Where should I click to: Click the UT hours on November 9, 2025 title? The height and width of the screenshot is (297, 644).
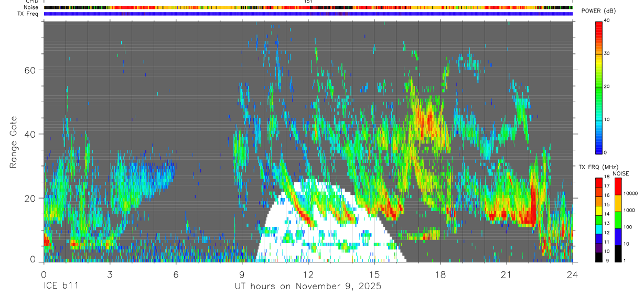point(308,287)
